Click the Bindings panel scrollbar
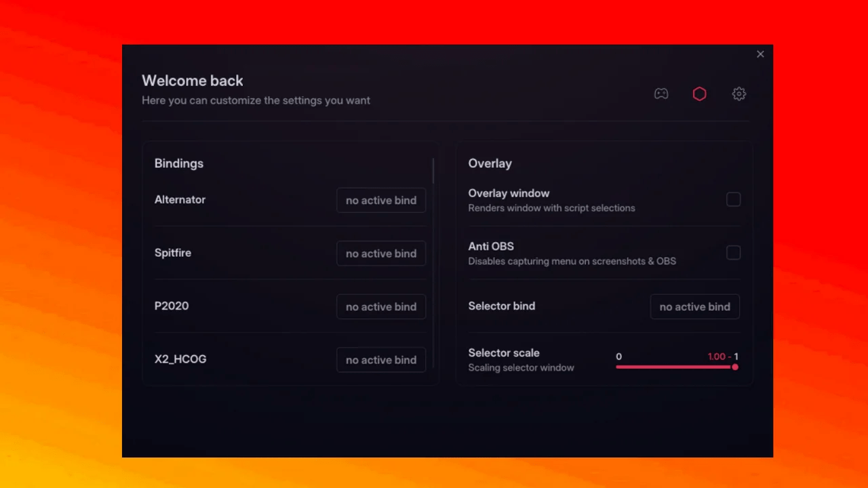This screenshot has height=488, width=868. (433, 171)
